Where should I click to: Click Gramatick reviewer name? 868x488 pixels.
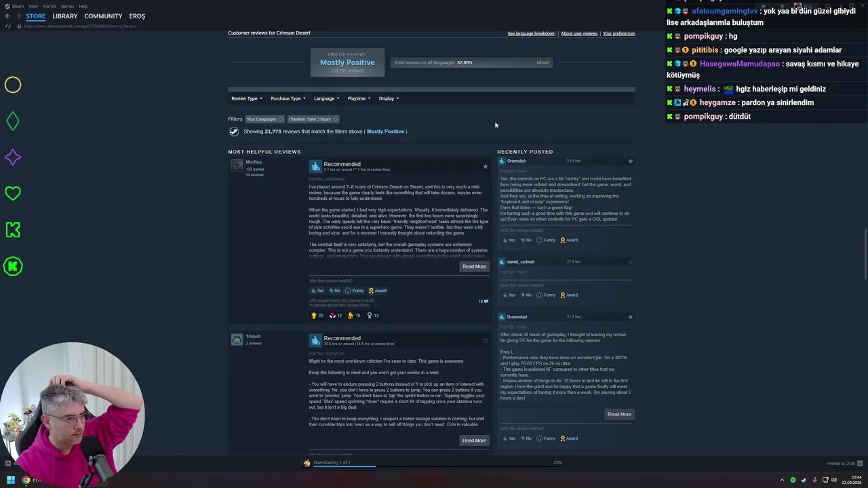tap(517, 161)
